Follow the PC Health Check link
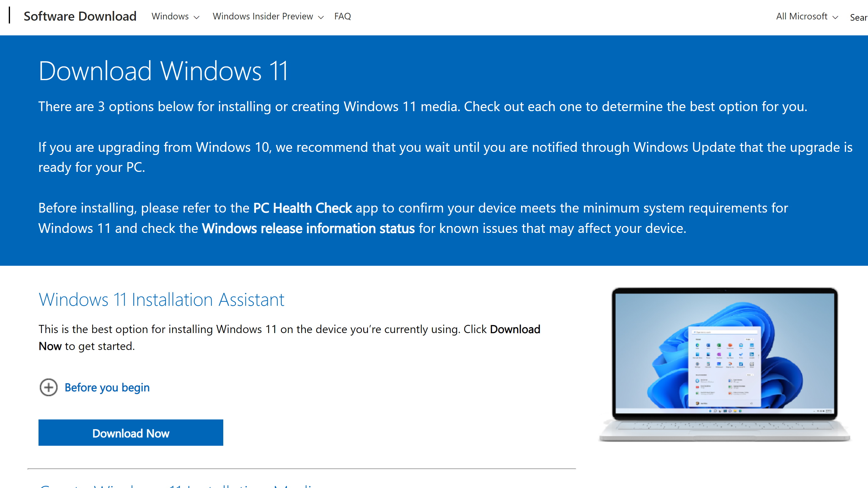The width and height of the screenshot is (868, 488). point(302,208)
